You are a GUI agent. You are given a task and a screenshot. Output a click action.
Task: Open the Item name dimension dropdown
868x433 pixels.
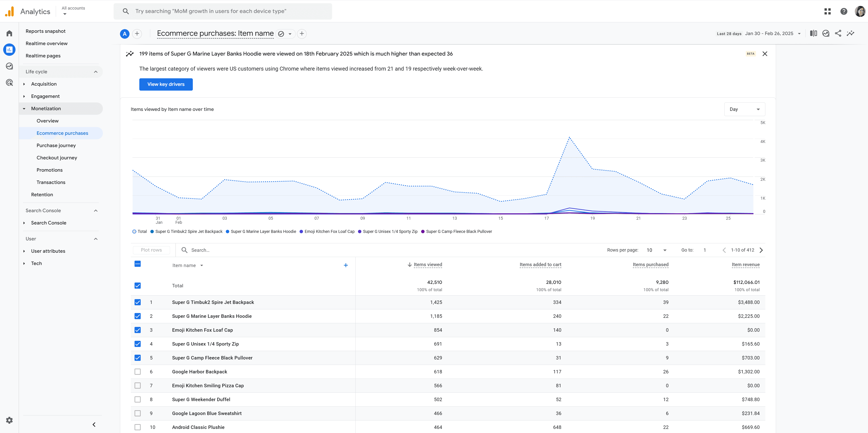(x=188, y=265)
